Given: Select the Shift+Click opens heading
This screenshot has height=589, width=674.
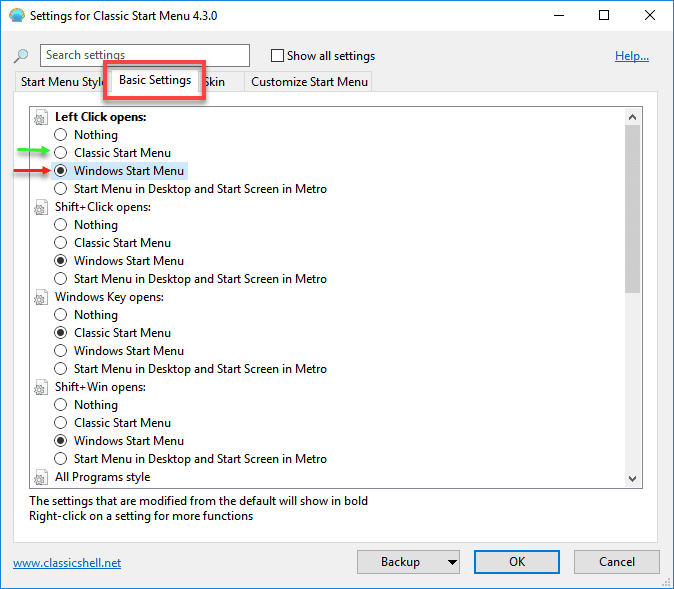Looking at the screenshot, I should pyautogui.click(x=103, y=207).
